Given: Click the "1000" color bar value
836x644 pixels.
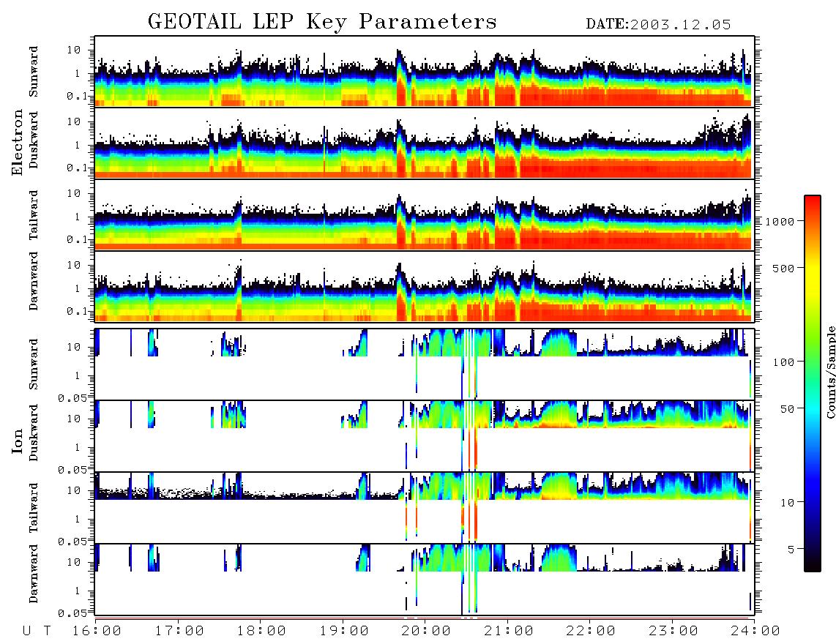Looking at the screenshot, I should [780, 221].
